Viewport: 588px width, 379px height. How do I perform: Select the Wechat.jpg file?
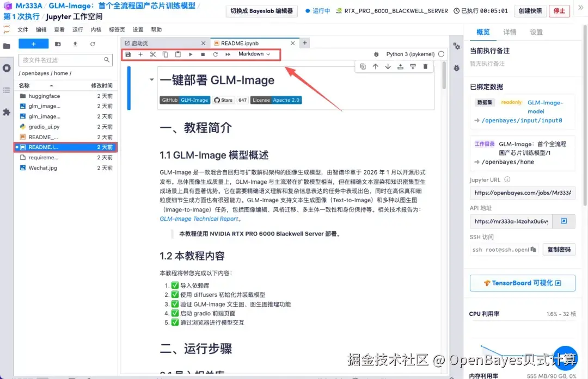click(x=66, y=168)
